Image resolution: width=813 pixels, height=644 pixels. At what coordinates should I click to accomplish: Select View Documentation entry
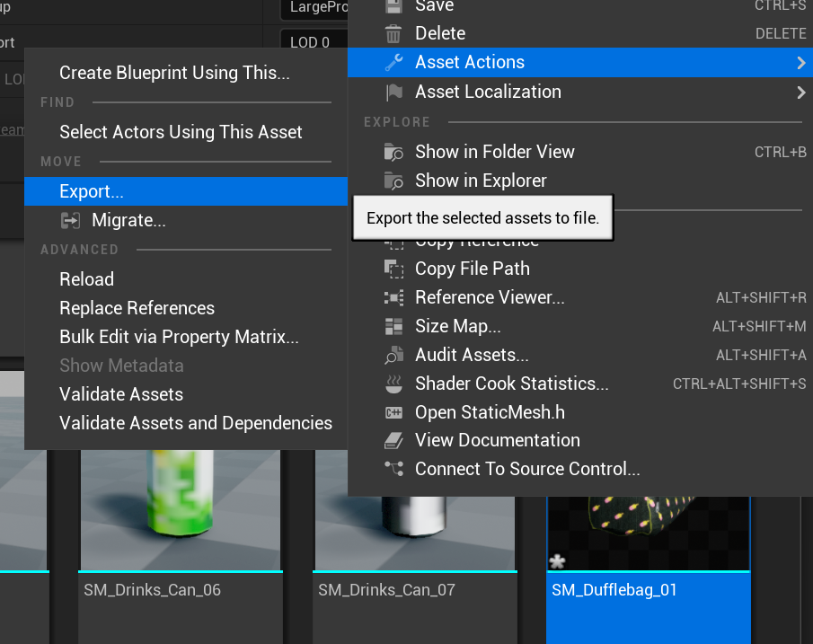tap(580, 440)
